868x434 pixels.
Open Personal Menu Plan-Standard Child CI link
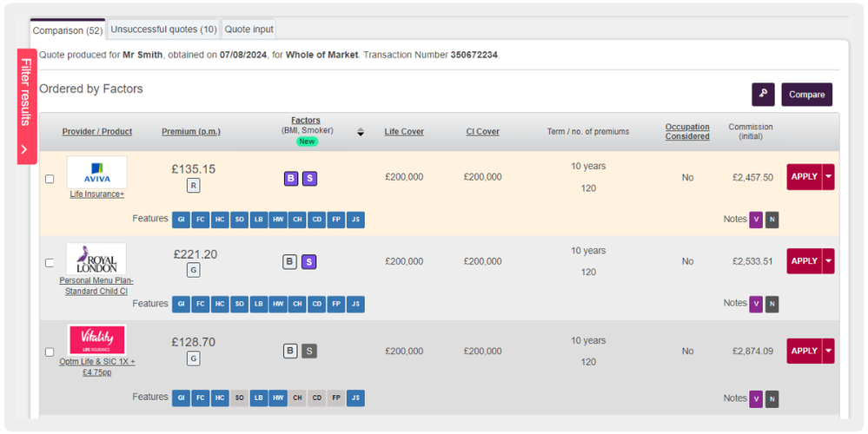tap(96, 286)
